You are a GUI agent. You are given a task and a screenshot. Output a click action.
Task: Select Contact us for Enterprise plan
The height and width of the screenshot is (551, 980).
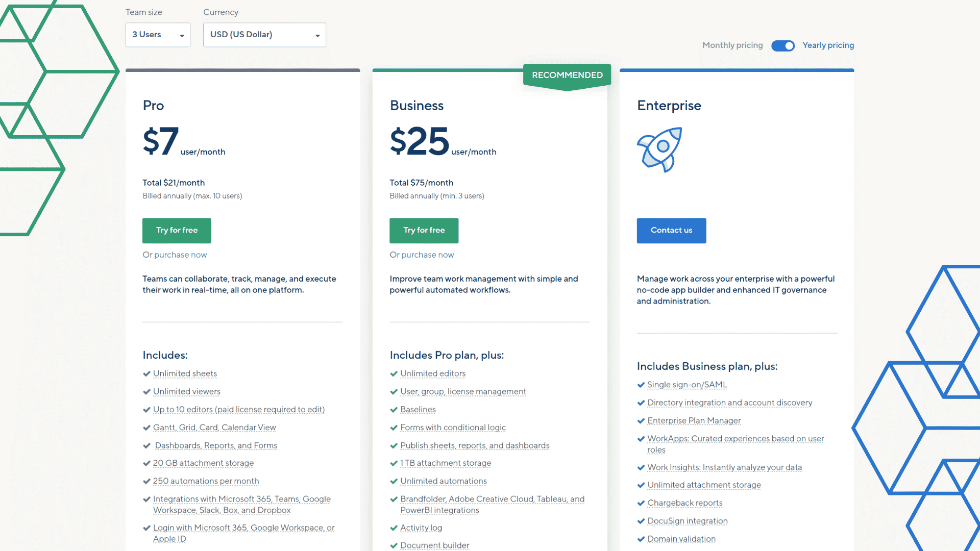(671, 230)
